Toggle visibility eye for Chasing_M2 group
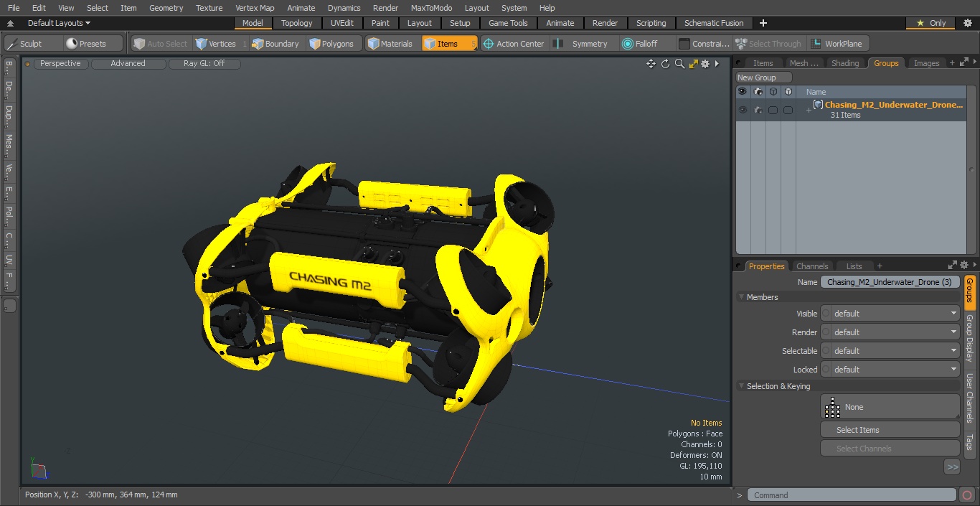 (743, 110)
